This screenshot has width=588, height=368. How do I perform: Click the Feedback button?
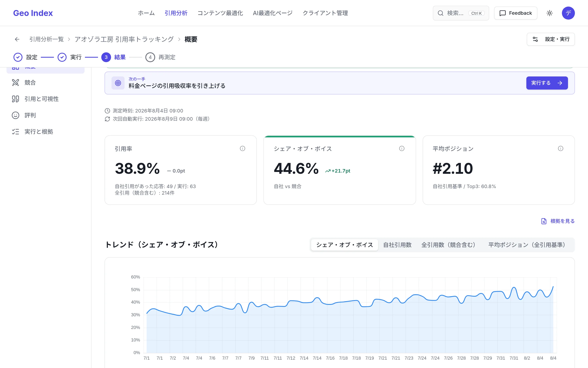516,13
